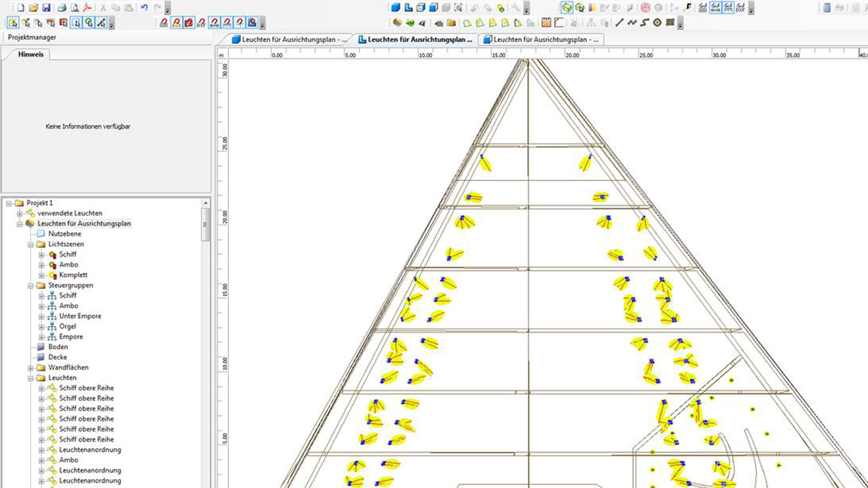
Task: Switch to the Hinweis tab
Action: pos(31,54)
